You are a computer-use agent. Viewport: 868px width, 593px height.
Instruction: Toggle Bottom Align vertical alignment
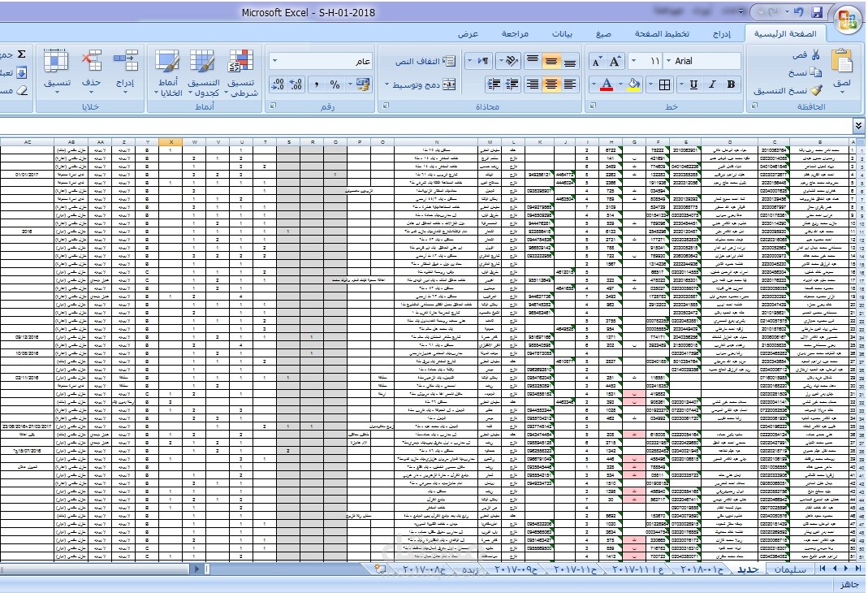click(569, 60)
